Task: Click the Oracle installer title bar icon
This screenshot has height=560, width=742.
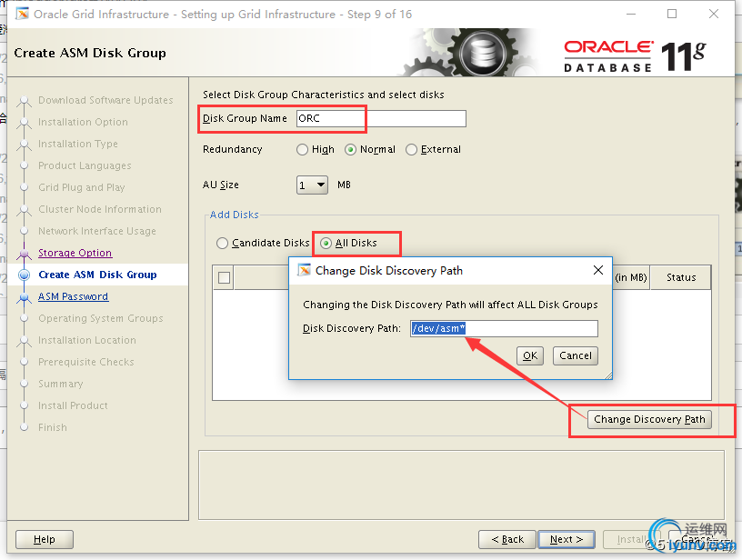Action: (x=22, y=15)
